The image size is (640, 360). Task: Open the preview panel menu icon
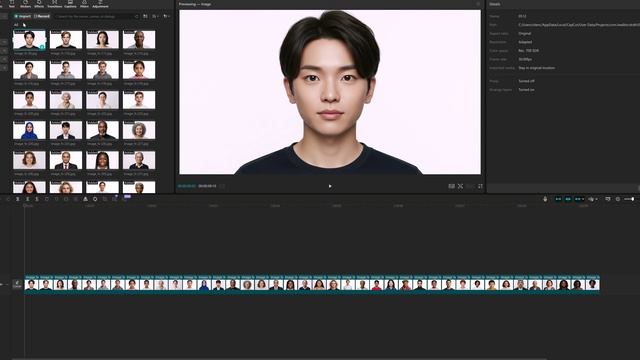[x=478, y=4]
